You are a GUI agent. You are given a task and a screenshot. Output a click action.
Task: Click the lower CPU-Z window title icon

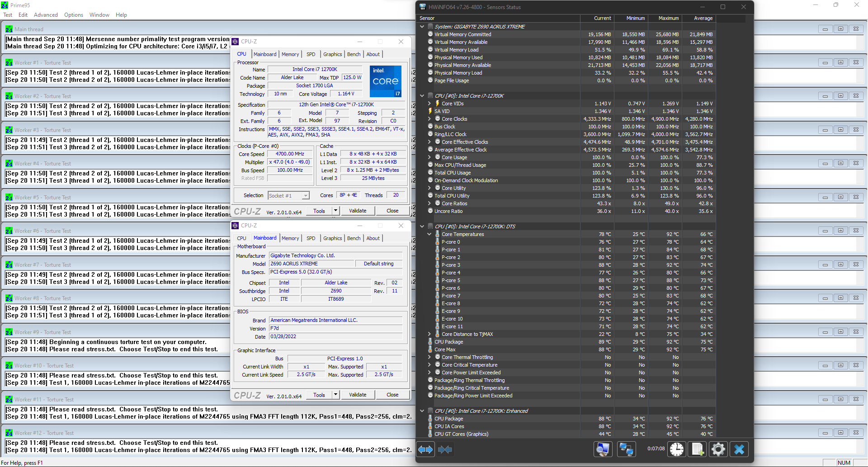(x=235, y=226)
